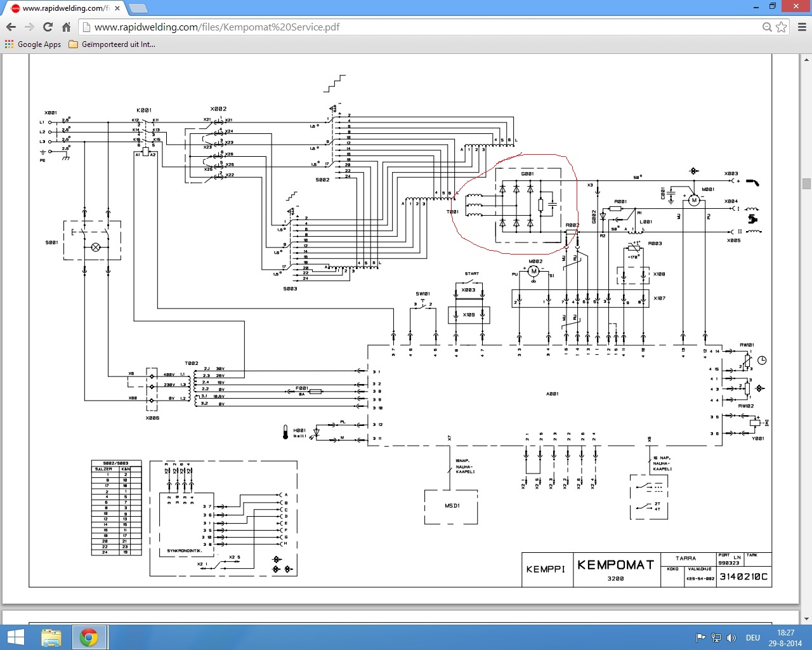
Task: Click the X001 mains input label
Action: (x=51, y=112)
